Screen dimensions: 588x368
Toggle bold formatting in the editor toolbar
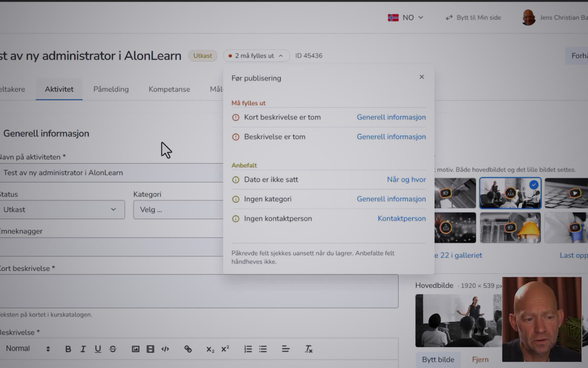(68, 349)
